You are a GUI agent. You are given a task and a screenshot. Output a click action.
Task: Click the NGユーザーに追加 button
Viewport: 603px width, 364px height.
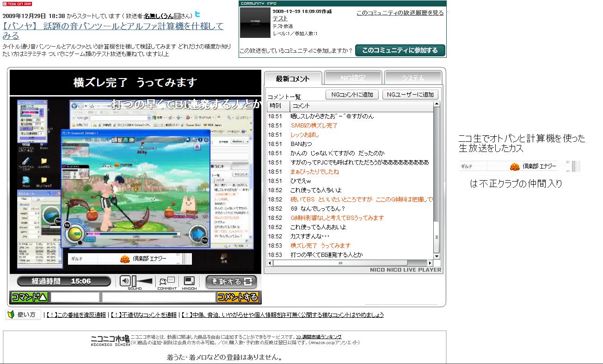click(410, 95)
